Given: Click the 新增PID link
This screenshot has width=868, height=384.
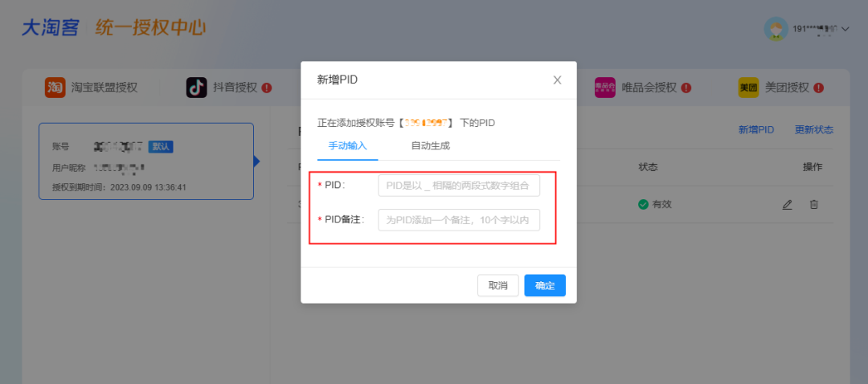Looking at the screenshot, I should (755, 129).
